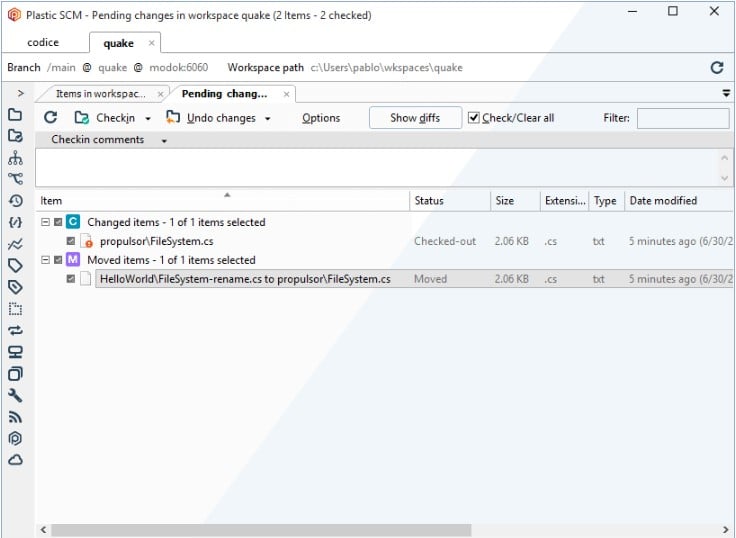Close the Items in workspace tab

[x=161, y=94]
